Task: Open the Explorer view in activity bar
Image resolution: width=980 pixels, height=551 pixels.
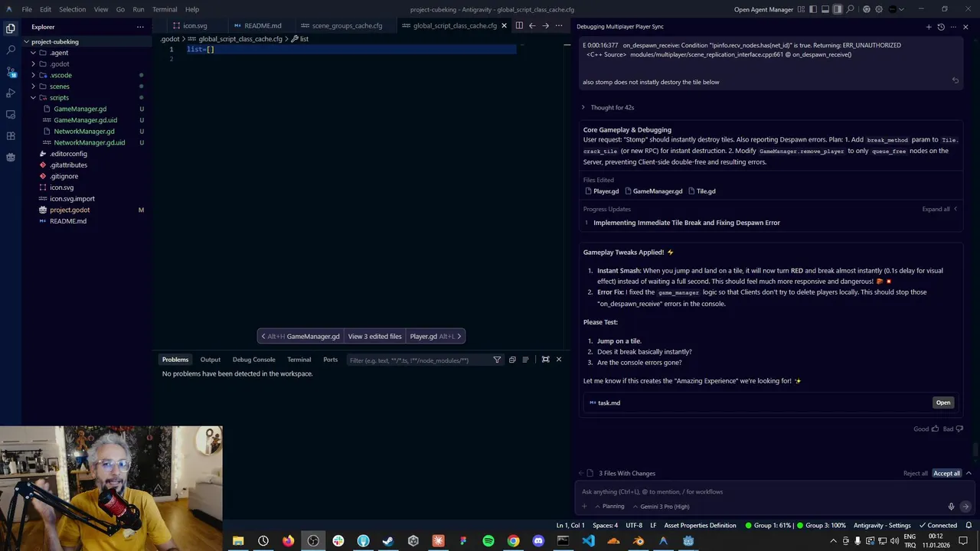Action: 11,28
